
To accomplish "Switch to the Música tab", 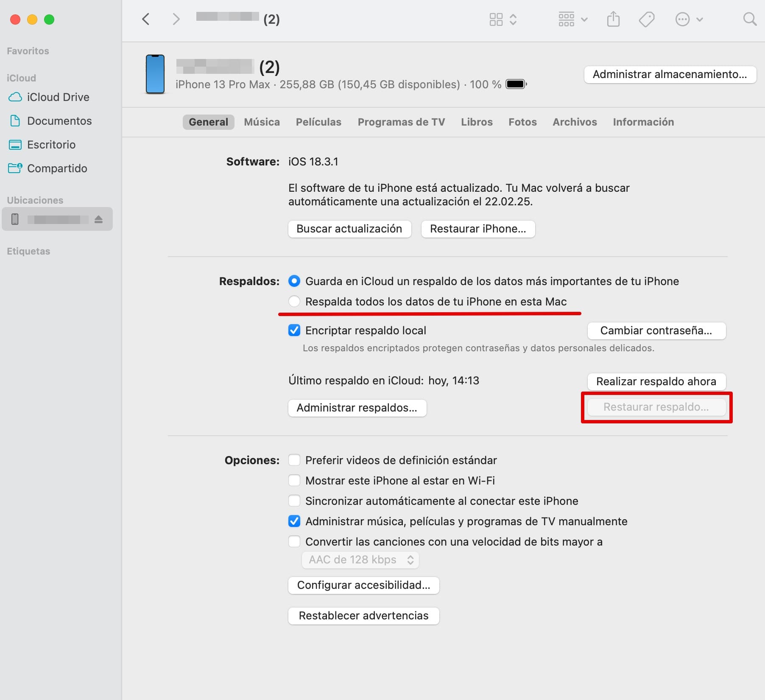I will pyautogui.click(x=262, y=122).
